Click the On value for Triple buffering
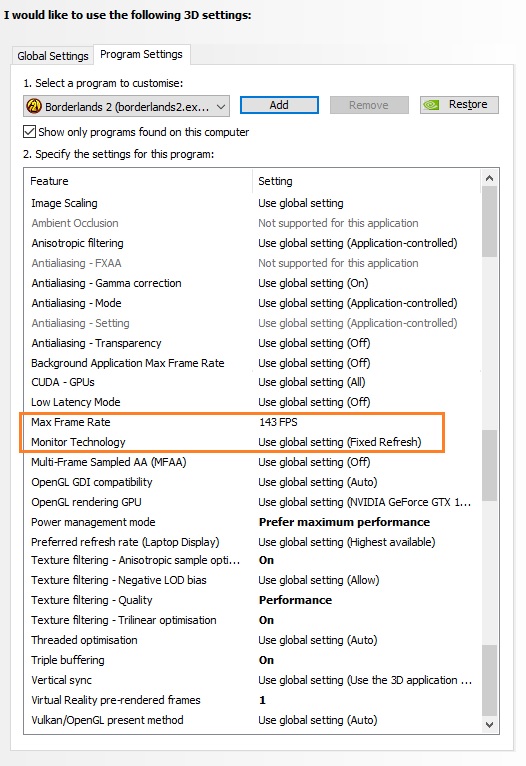Image resolution: width=526 pixels, height=766 pixels. click(266, 661)
